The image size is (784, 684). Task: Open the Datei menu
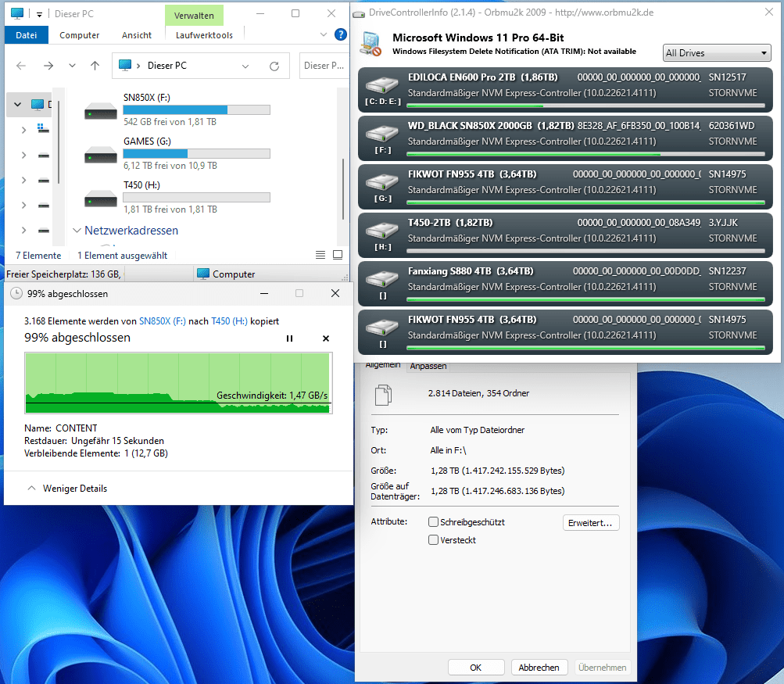(26, 35)
